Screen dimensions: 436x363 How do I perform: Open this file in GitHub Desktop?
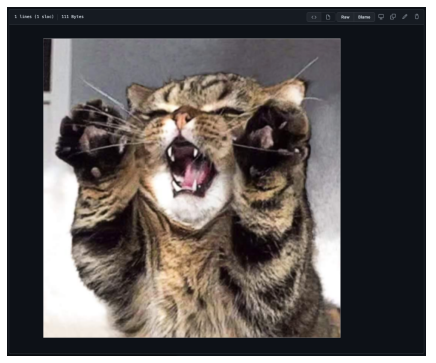[381, 17]
